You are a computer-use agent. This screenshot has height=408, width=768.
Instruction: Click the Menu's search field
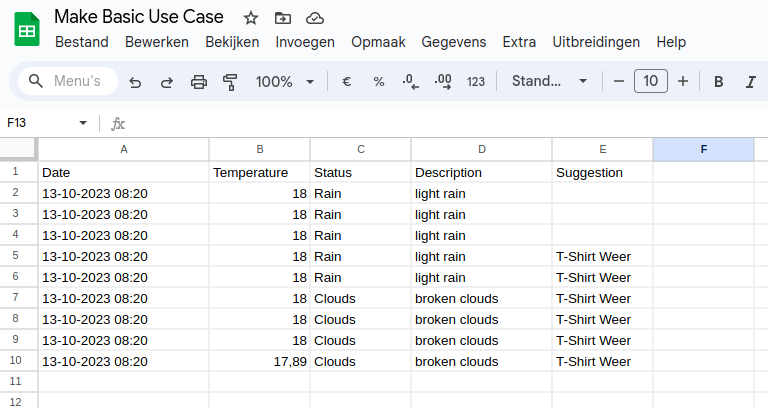pos(68,82)
